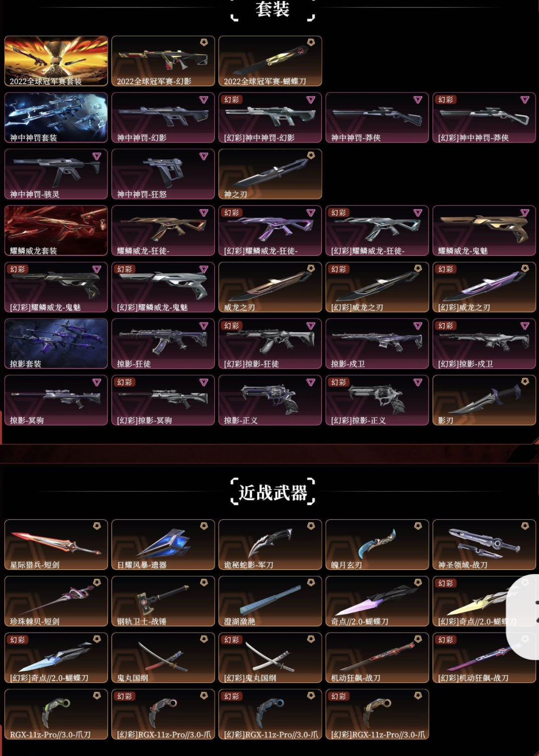Click the 套装 section header
The height and width of the screenshot is (756, 539).
coord(273,9)
